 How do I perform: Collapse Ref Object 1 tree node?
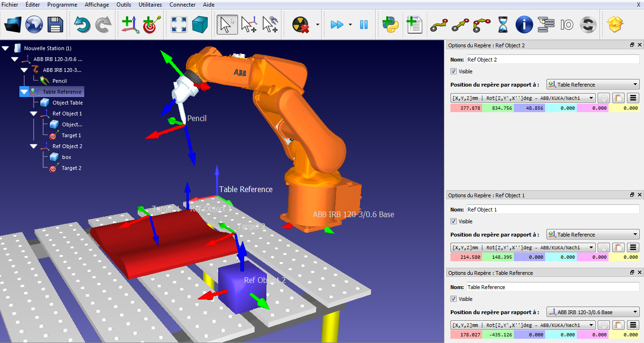[x=34, y=114]
